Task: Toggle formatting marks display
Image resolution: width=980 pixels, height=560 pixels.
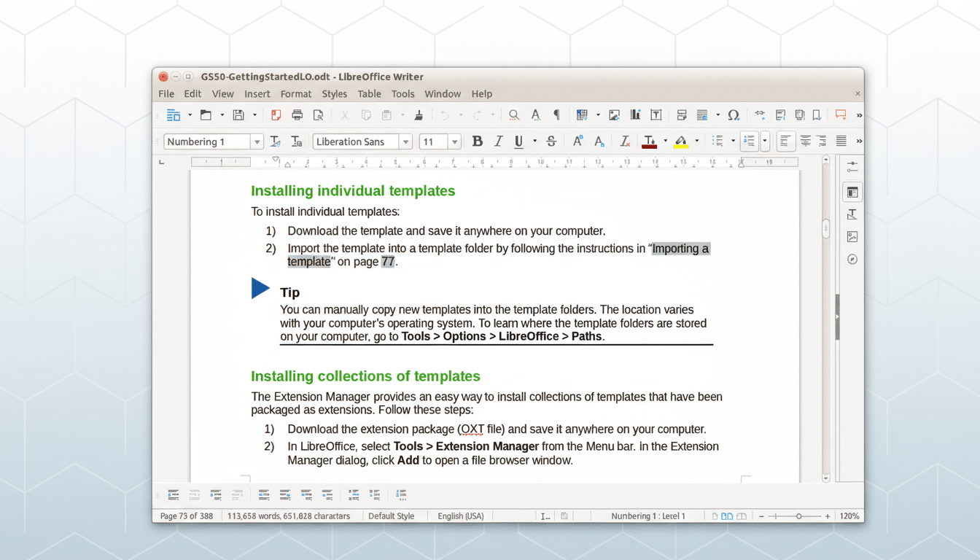Action: [x=556, y=114]
